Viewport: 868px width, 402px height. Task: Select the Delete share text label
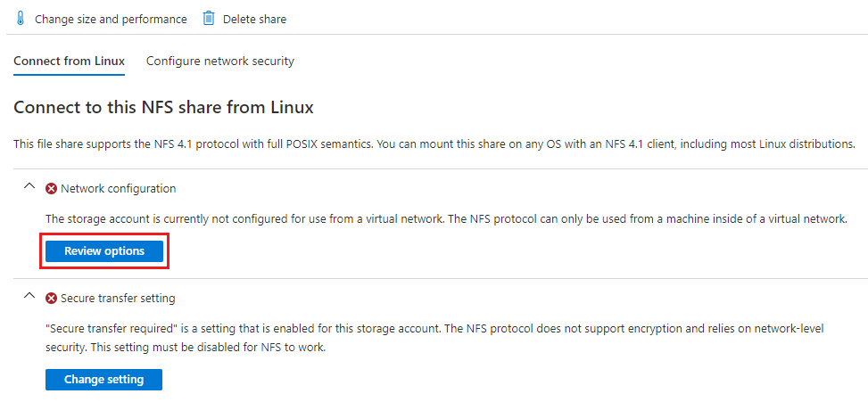[254, 19]
